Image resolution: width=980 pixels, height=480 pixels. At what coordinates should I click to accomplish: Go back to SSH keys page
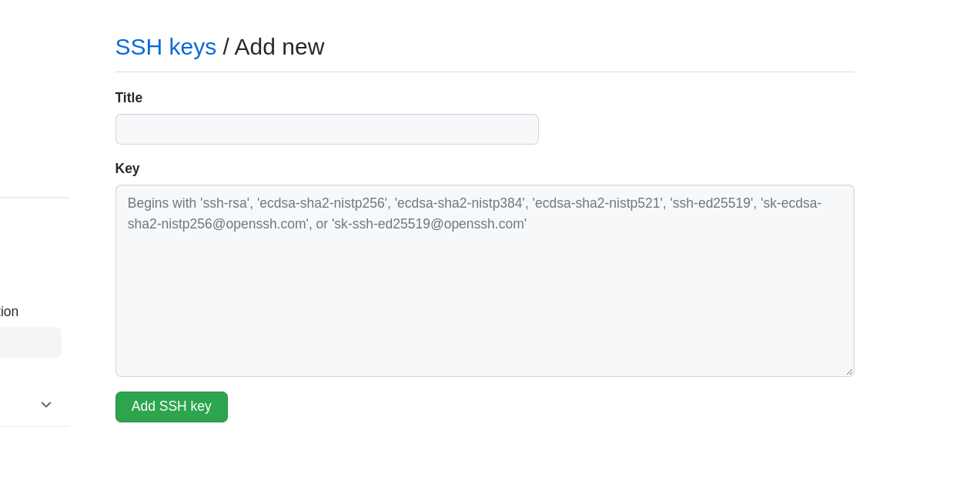coord(166,47)
